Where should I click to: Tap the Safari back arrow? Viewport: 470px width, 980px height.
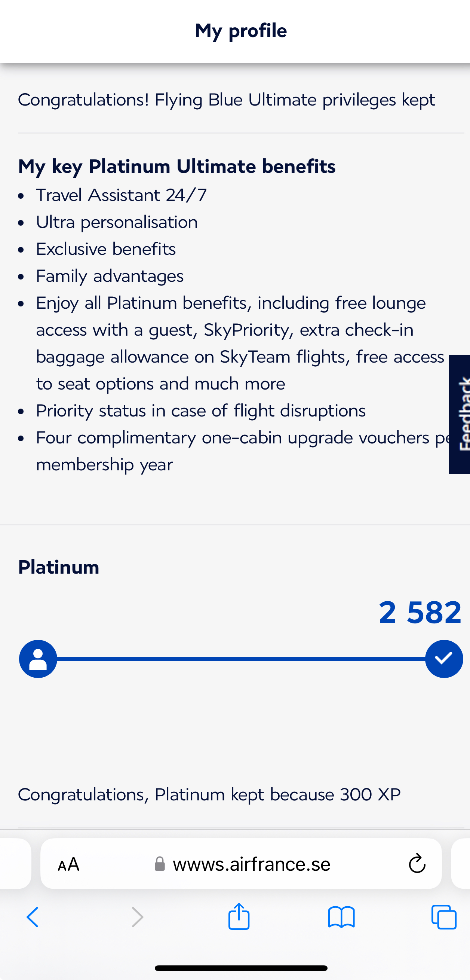[33, 917]
